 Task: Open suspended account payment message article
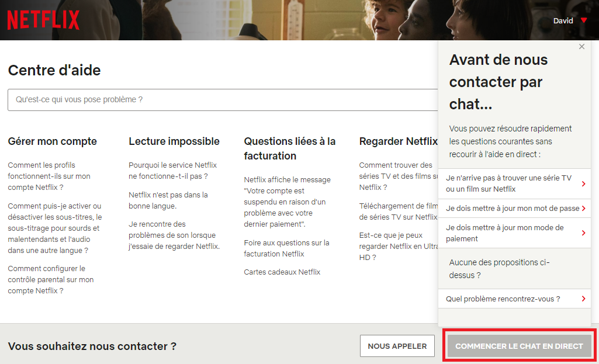pyautogui.click(x=287, y=202)
